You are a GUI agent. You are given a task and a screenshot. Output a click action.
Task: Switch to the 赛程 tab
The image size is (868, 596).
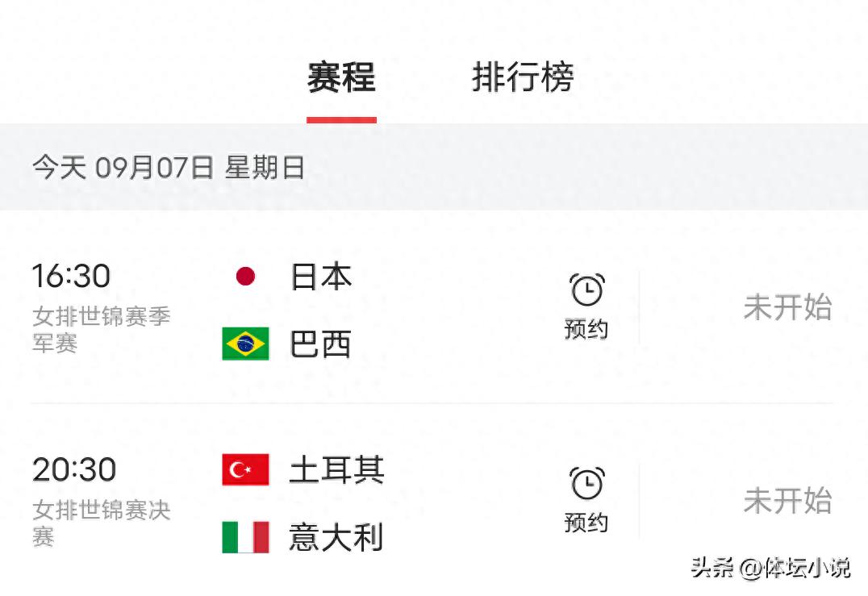pos(341,77)
